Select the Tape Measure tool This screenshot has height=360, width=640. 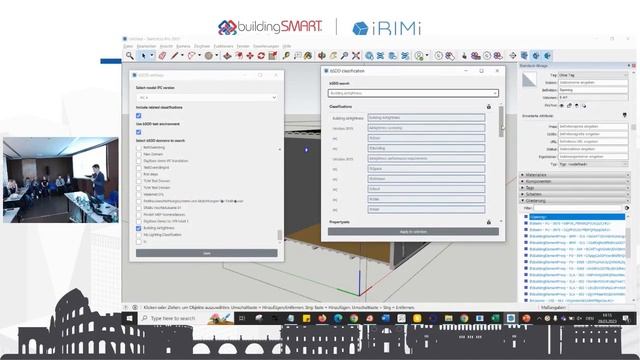[286, 56]
